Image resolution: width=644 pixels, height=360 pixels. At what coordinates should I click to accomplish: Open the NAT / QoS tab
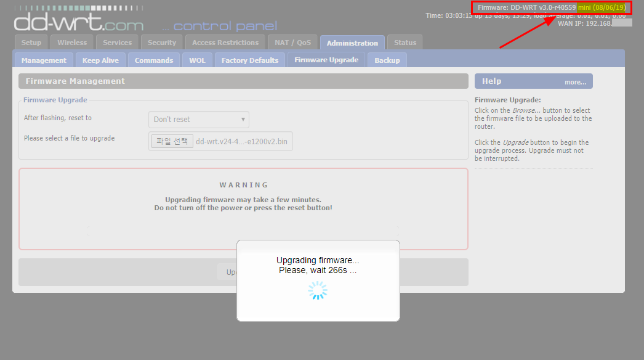[x=293, y=43]
